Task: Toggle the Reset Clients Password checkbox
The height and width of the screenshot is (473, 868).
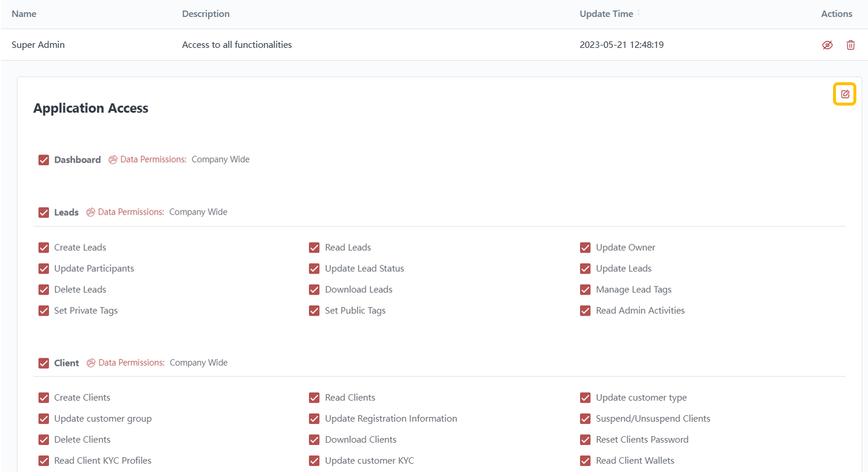Action: tap(585, 439)
